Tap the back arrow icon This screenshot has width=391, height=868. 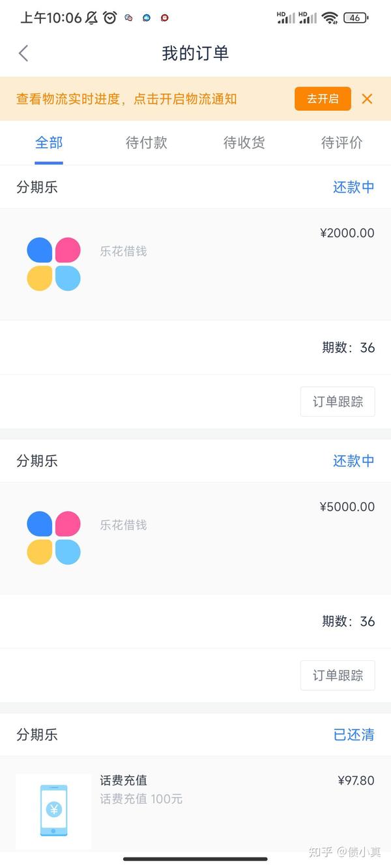[x=23, y=53]
